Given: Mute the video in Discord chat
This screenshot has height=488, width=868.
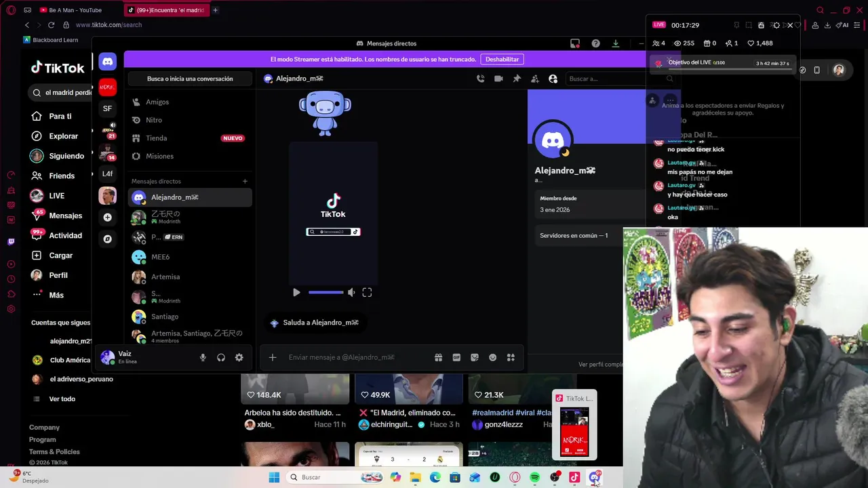Looking at the screenshot, I should click(x=351, y=292).
